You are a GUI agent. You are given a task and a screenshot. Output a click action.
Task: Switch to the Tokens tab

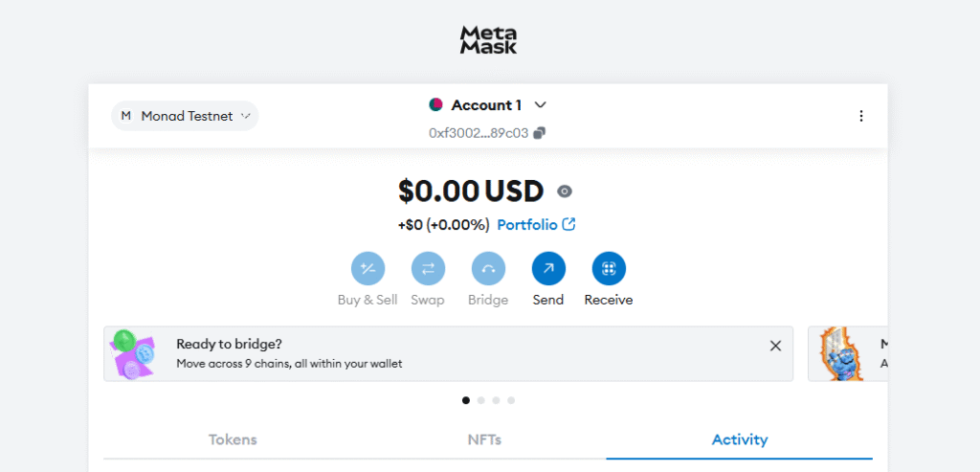[x=233, y=439]
